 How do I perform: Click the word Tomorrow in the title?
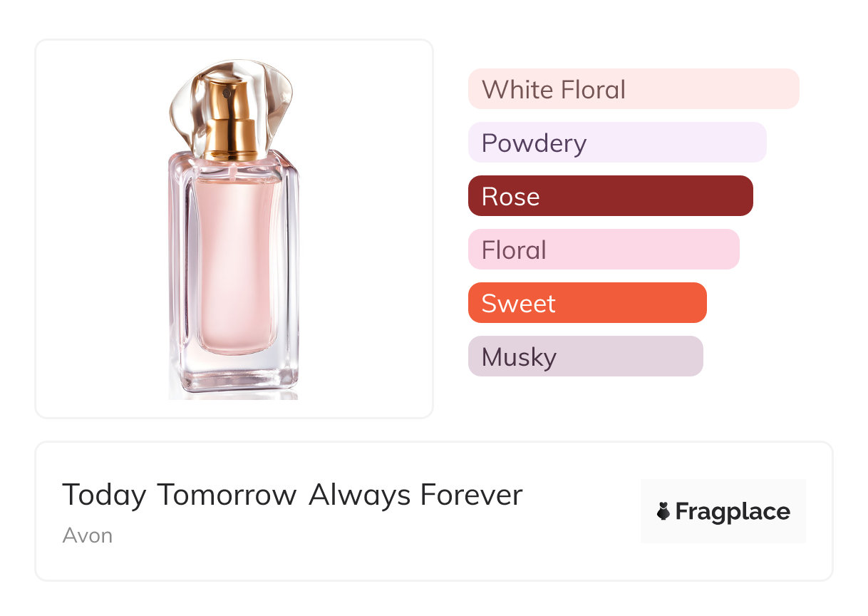pos(227,495)
